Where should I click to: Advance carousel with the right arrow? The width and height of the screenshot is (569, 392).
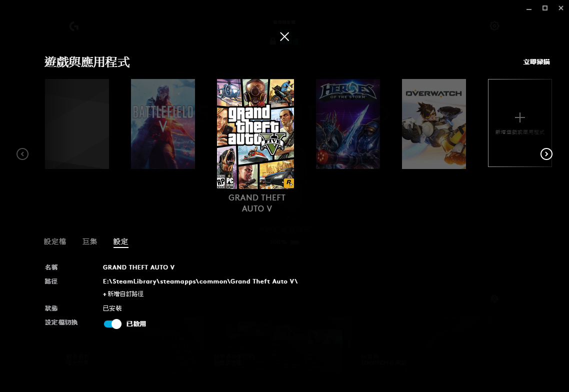point(546,154)
